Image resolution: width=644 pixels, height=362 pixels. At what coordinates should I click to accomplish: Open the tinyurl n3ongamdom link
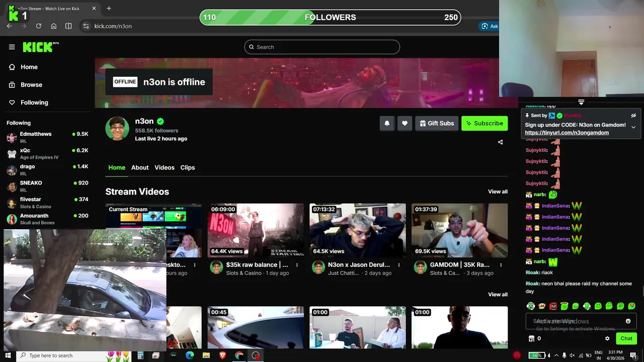[x=567, y=133]
